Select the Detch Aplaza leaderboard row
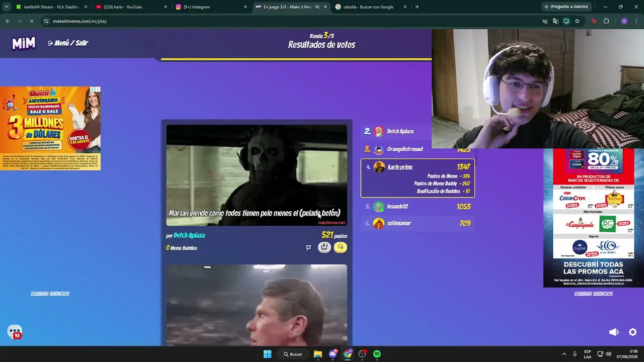Viewport: 644px width, 362px height. pos(418,132)
